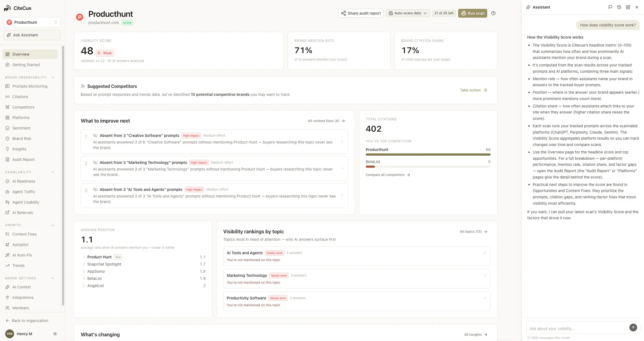
Task: Start a new Assistant chat
Action: [x=628, y=7]
